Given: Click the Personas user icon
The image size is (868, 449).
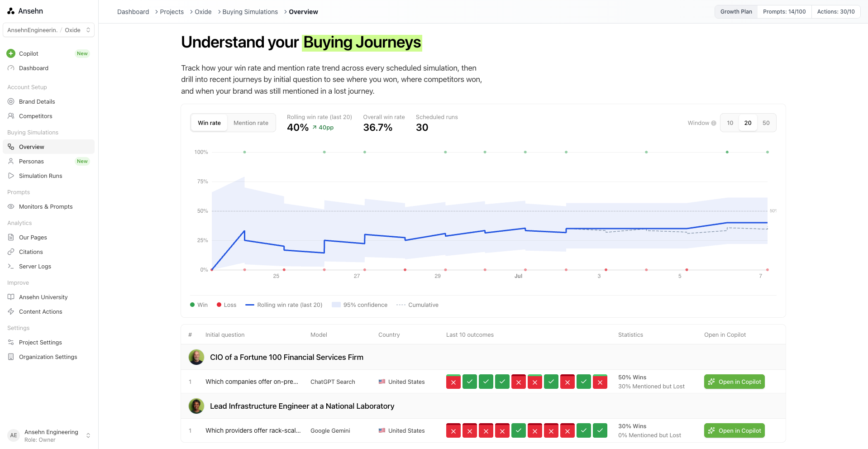Looking at the screenshot, I should click(11, 161).
